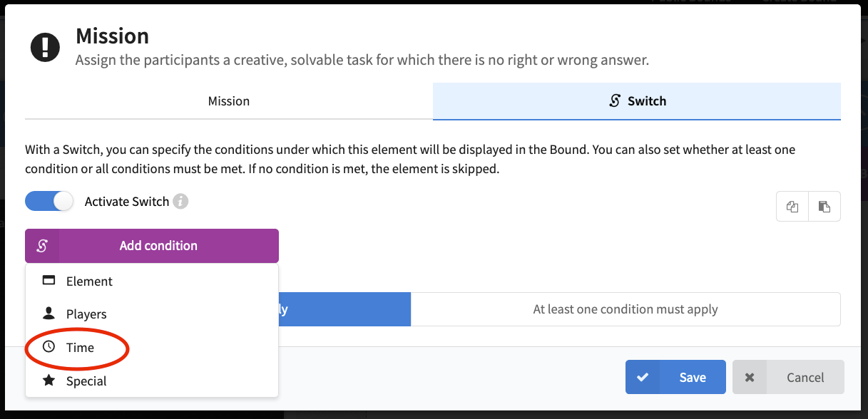Switch to the Mission tab
The height and width of the screenshot is (419, 868).
tap(229, 101)
